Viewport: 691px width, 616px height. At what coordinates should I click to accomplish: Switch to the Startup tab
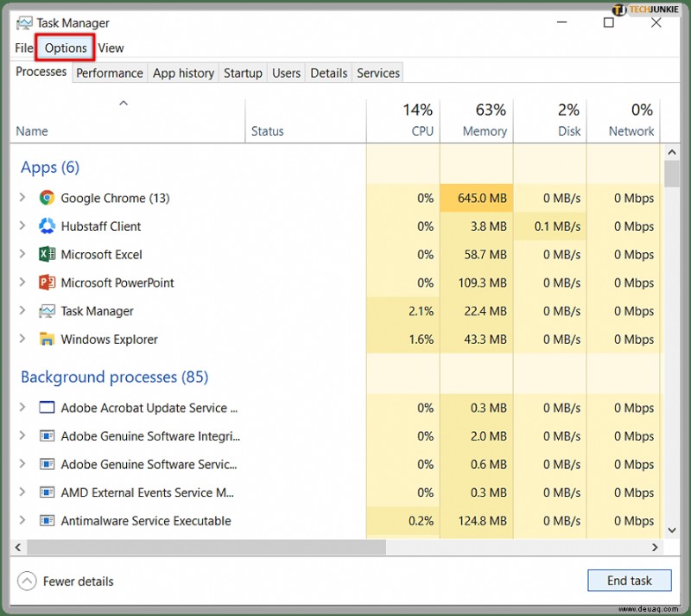pyautogui.click(x=243, y=73)
